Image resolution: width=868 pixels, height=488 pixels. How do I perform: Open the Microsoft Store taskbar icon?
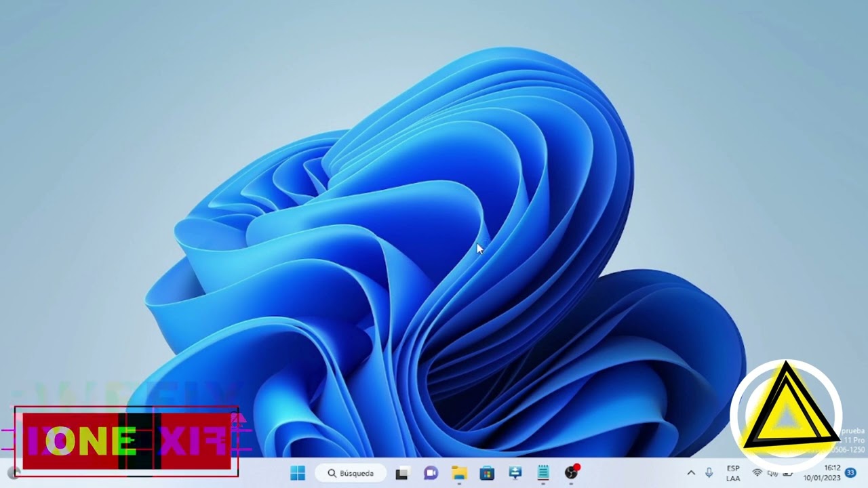click(x=487, y=473)
